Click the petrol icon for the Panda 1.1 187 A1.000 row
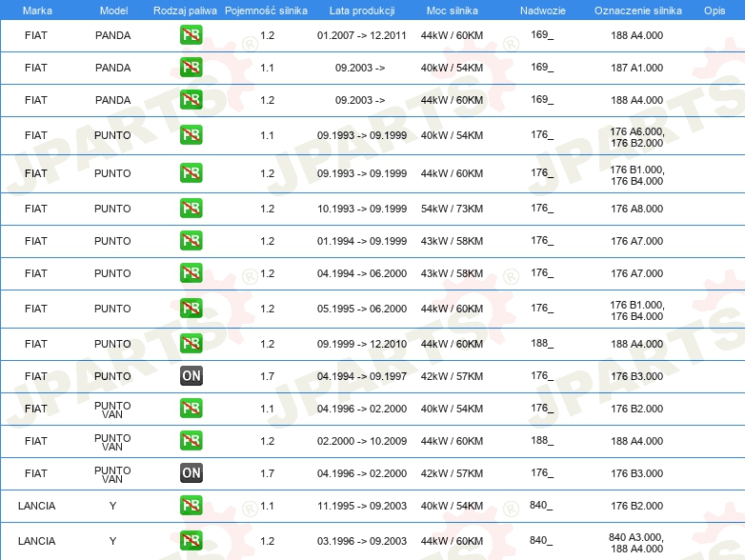 point(191,68)
